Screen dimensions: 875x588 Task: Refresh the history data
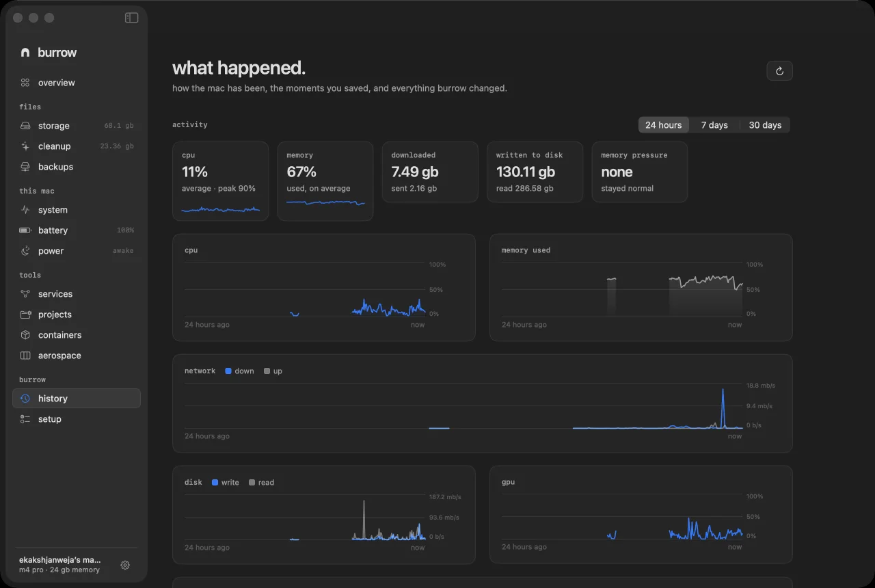coord(780,71)
